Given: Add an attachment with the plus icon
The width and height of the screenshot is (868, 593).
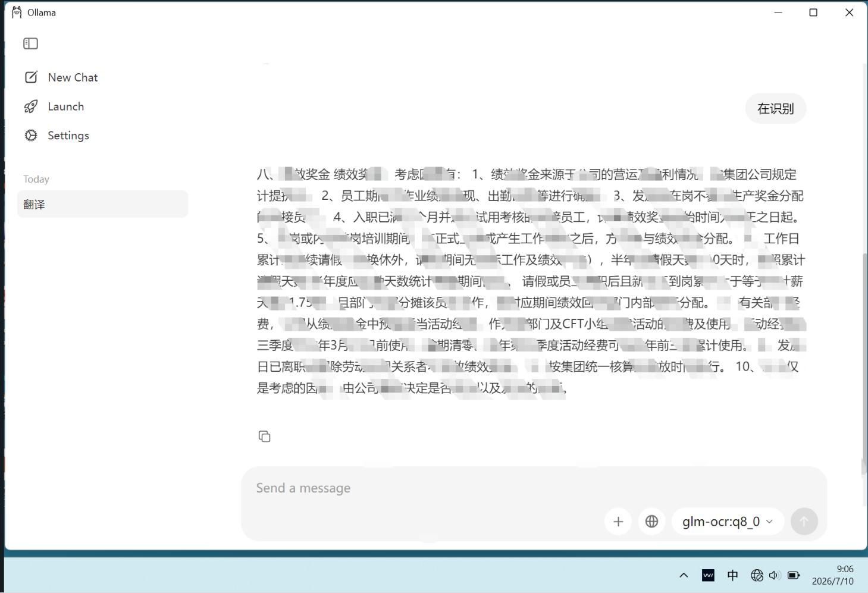Looking at the screenshot, I should [x=618, y=522].
